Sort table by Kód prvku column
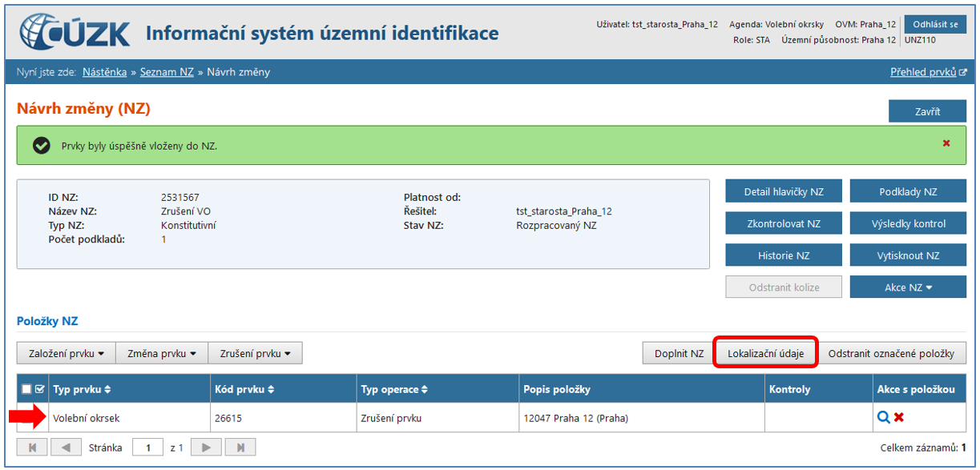The image size is (980, 470). click(243, 389)
